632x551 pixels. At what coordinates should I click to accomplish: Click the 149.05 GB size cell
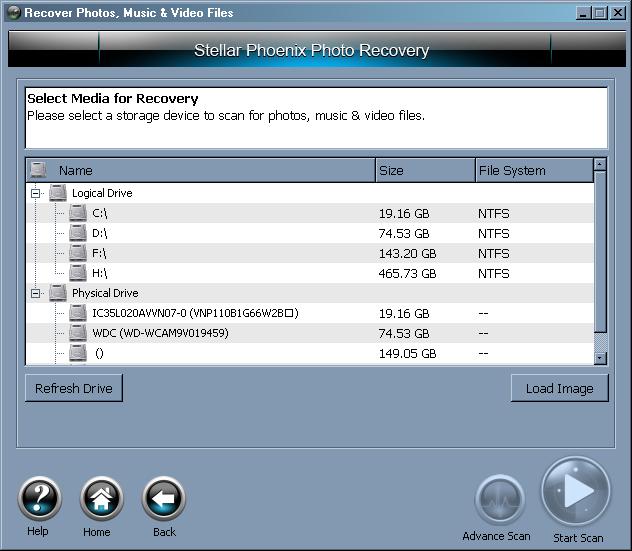407,353
